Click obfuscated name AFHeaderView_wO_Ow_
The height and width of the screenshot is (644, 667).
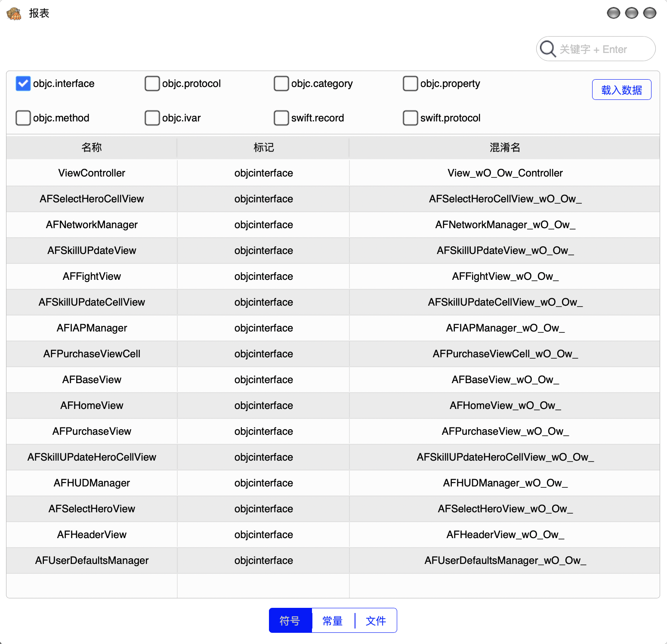[505, 535]
